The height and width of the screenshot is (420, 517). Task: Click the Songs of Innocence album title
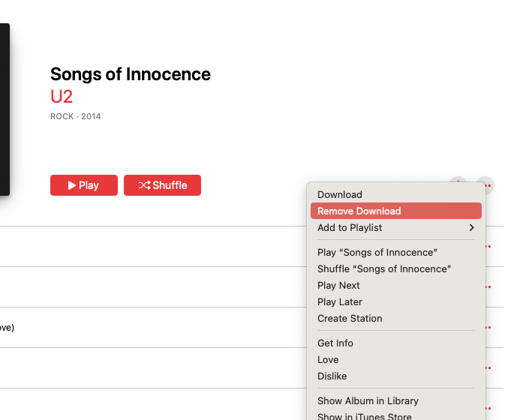tap(131, 74)
